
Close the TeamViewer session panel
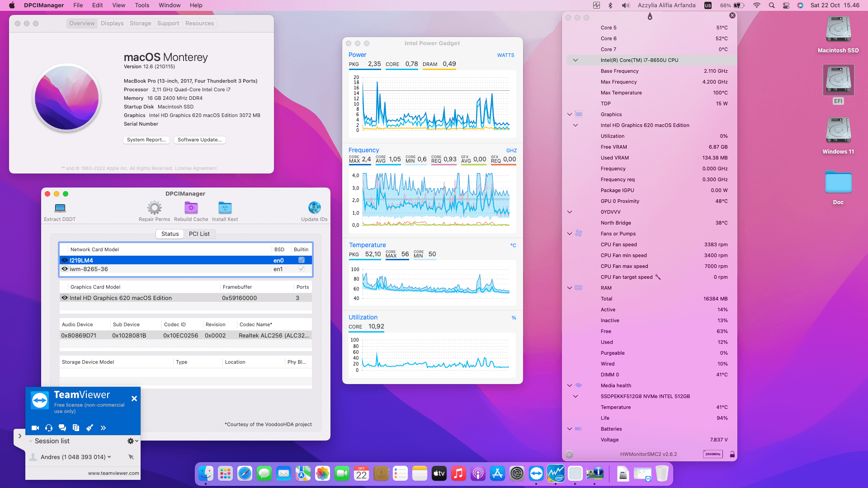coord(134,399)
